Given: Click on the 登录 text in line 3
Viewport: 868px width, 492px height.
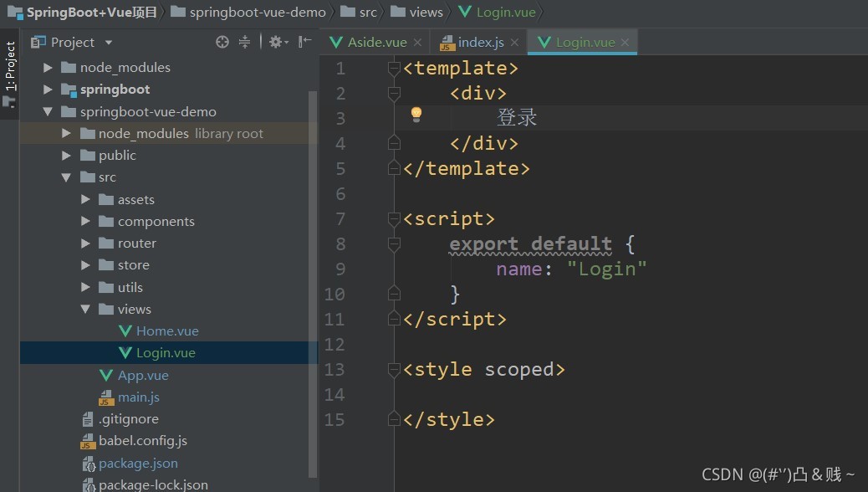Looking at the screenshot, I should (x=517, y=117).
